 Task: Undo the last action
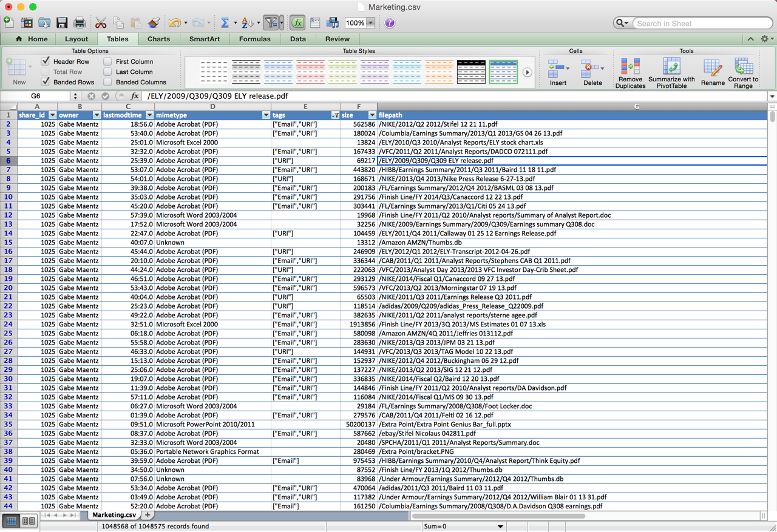tap(175, 22)
